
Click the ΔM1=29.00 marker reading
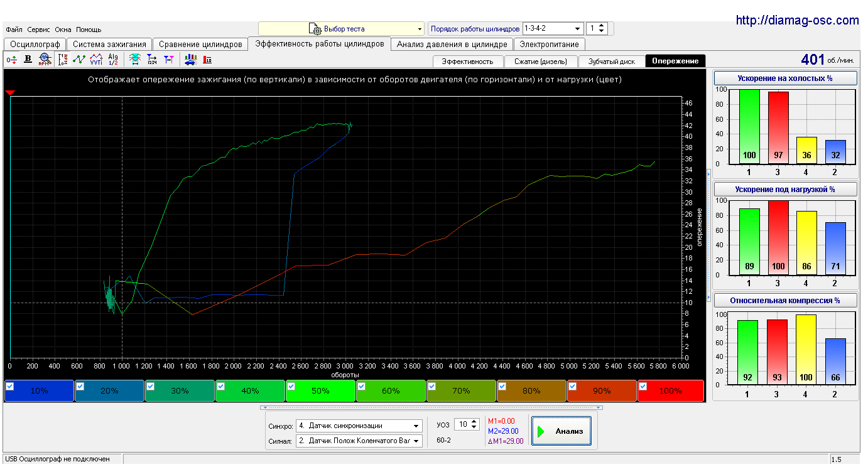(506, 441)
